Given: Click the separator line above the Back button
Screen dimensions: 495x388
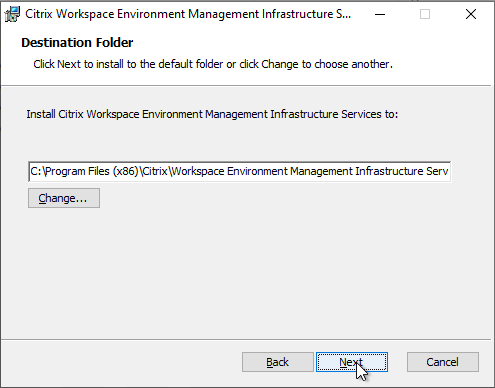Looking at the screenshot, I should 246,340.
